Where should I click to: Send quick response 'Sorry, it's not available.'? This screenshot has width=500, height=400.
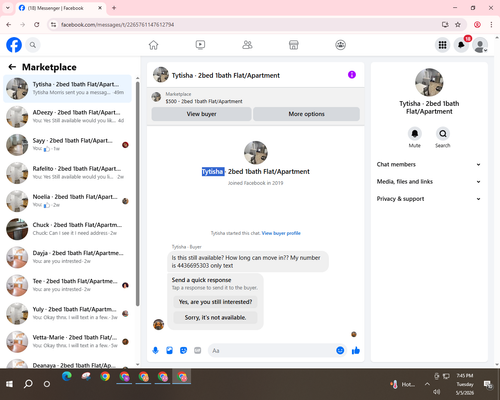click(215, 318)
